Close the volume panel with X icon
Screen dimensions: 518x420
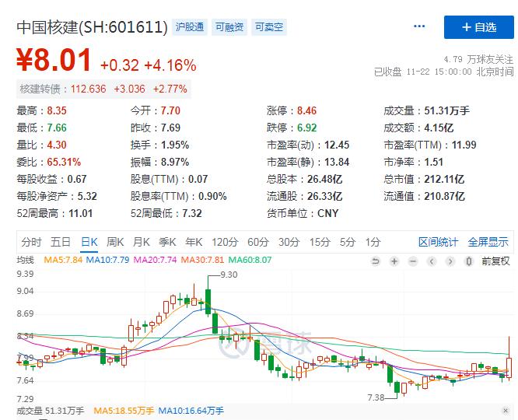tap(506, 411)
